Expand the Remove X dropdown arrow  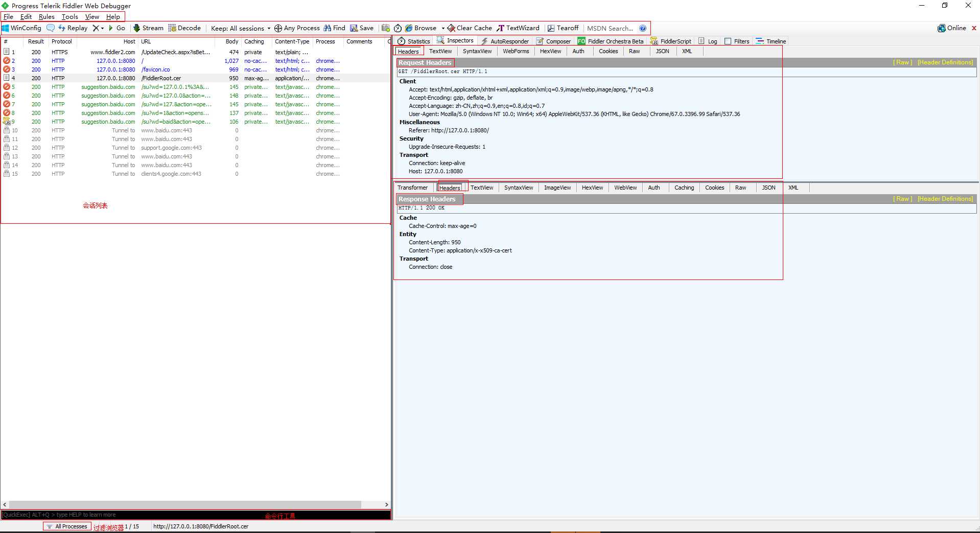click(x=102, y=28)
